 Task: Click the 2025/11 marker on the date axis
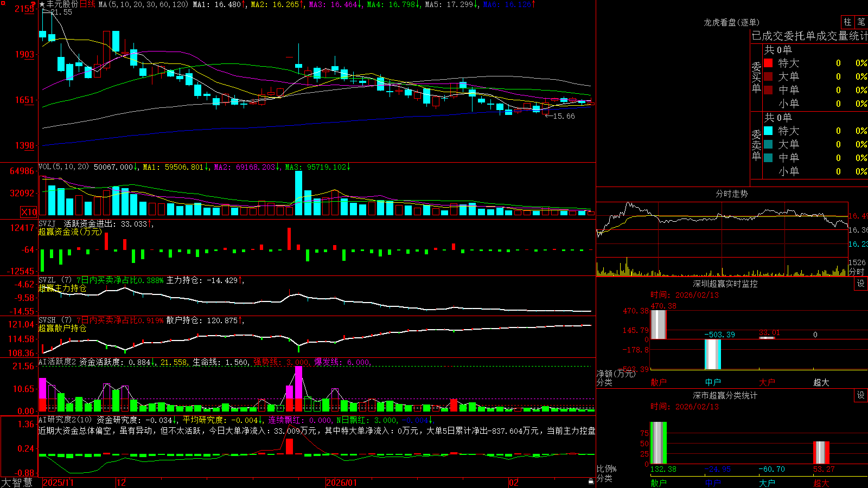(x=58, y=483)
